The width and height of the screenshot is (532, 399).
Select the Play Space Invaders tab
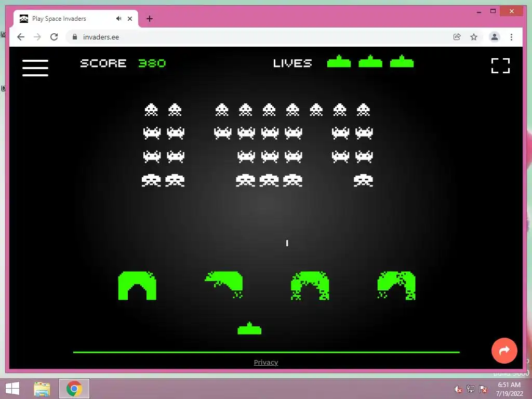(76, 19)
